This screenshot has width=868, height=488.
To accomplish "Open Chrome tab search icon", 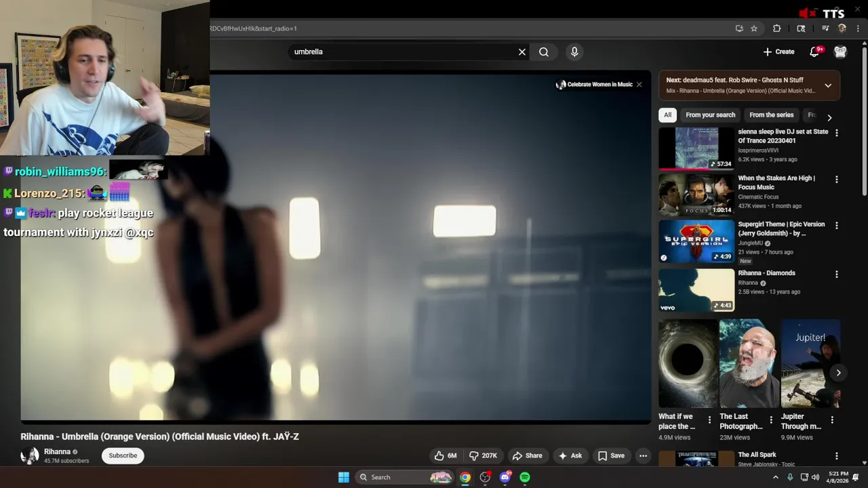I will click(x=801, y=28).
